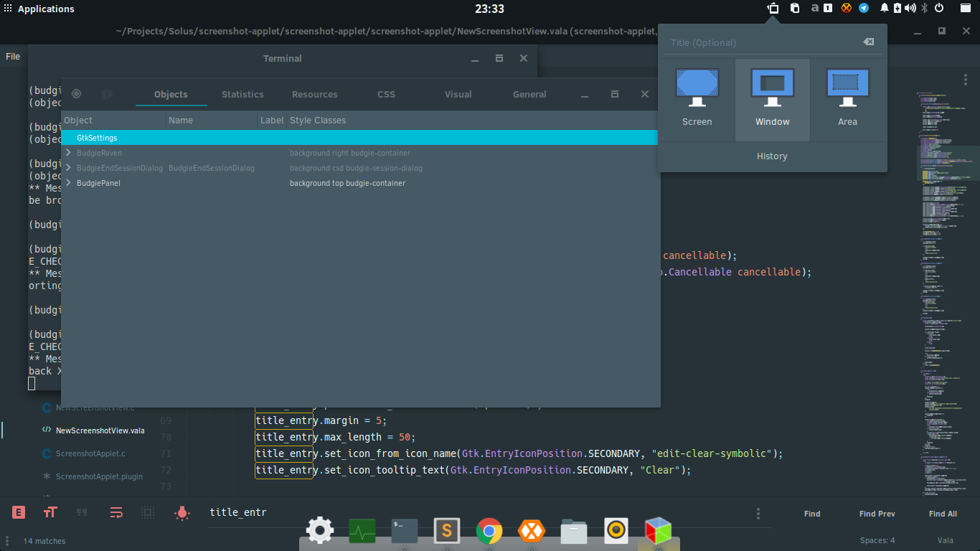Expand the BudgieRaven object row
980x551 pixels.
click(x=68, y=153)
